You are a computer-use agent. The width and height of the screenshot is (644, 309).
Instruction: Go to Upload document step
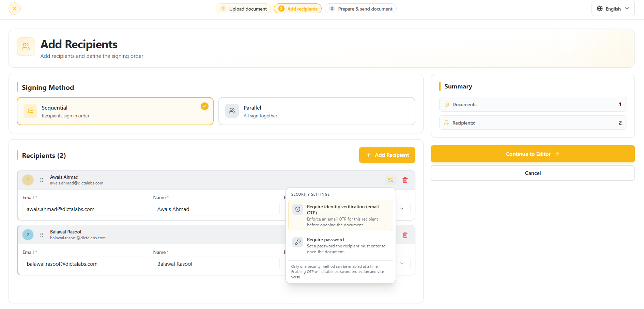(x=243, y=9)
